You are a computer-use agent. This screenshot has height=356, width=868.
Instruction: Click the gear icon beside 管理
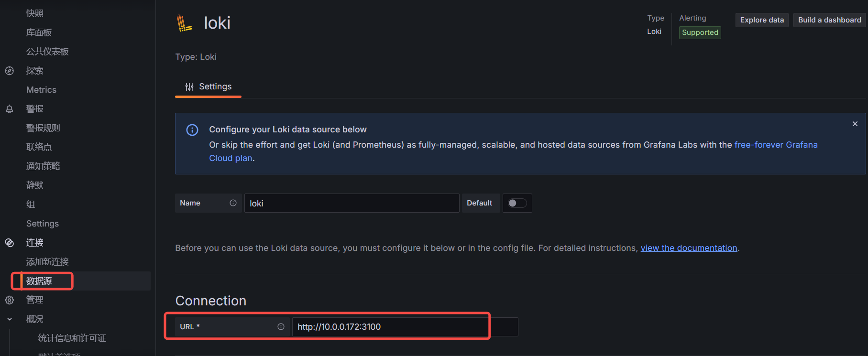(x=10, y=300)
